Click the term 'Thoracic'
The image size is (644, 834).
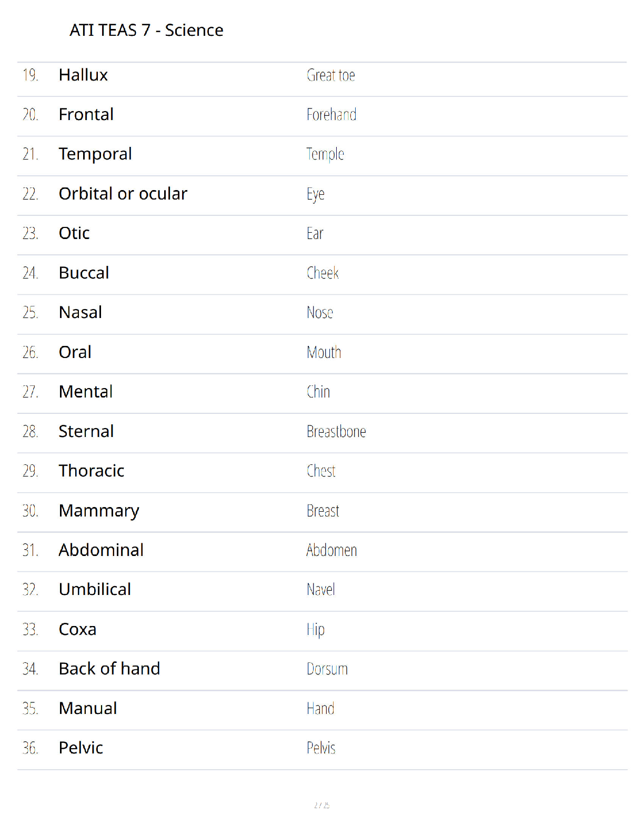click(x=92, y=471)
